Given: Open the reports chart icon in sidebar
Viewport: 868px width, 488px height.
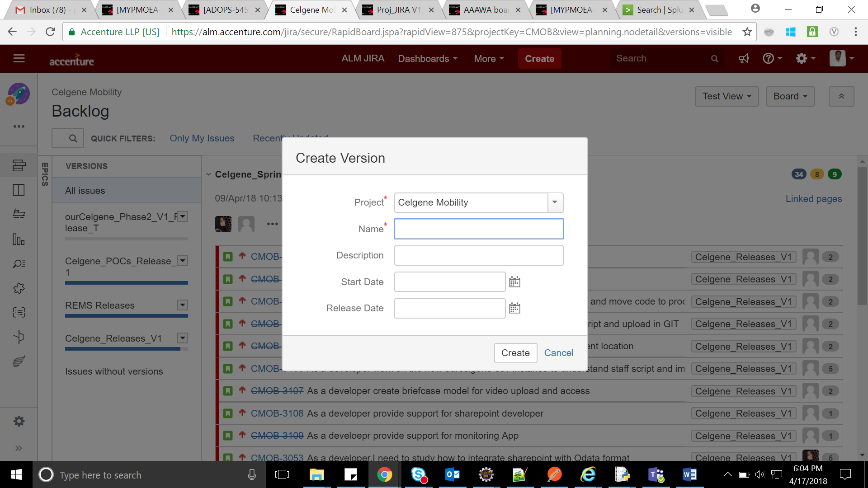Looking at the screenshot, I should coord(19,239).
